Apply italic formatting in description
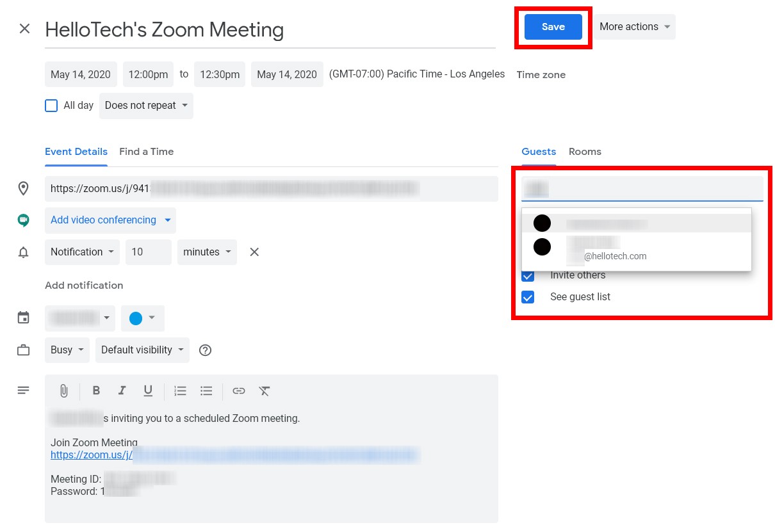This screenshot has height=532, width=775. tap(122, 391)
